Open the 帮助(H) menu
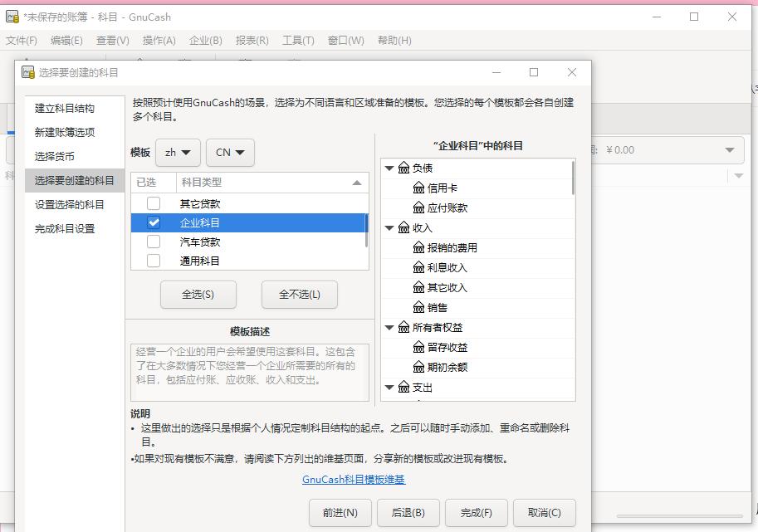 click(394, 41)
